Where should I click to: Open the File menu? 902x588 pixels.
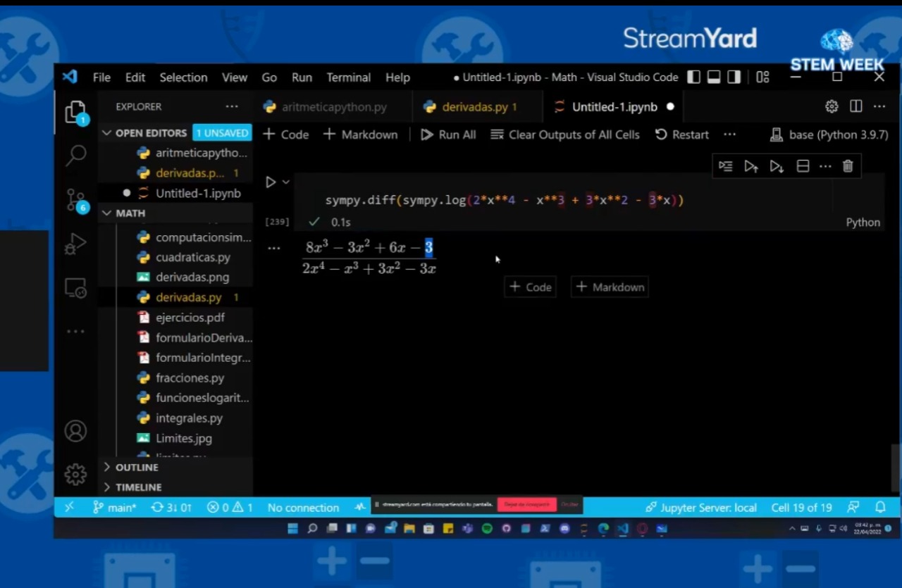(x=101, y=77)
